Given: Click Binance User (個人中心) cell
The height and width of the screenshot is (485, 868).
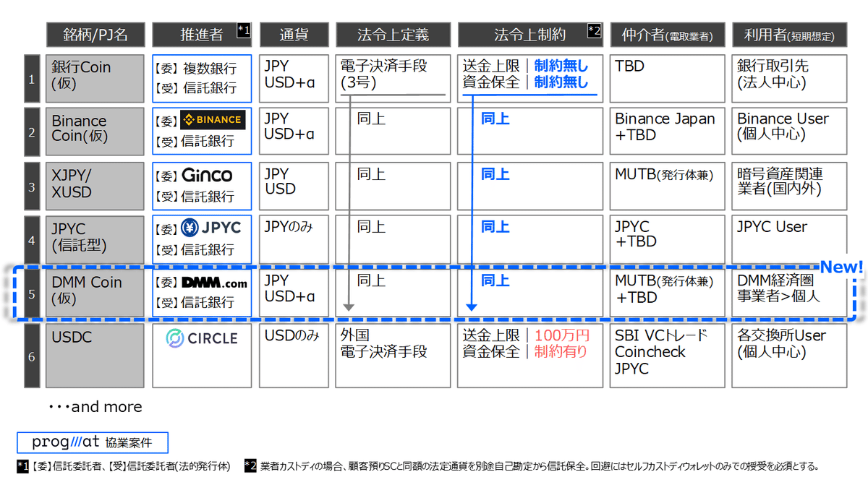Looking at the screenshot, I should [x=789, y=132].
